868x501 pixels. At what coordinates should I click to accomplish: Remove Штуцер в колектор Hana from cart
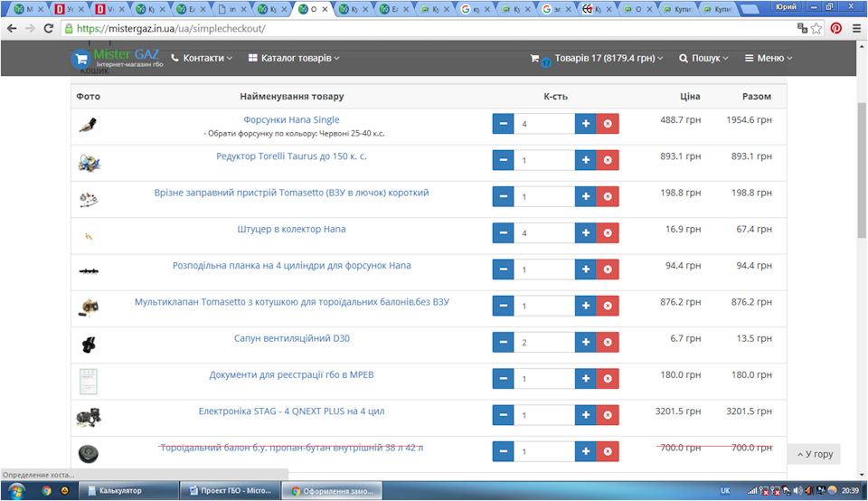coord(608,233)
